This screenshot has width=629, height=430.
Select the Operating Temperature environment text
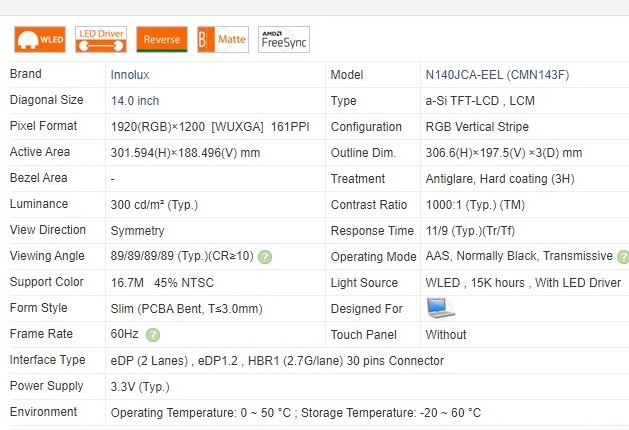pos(296,413)
